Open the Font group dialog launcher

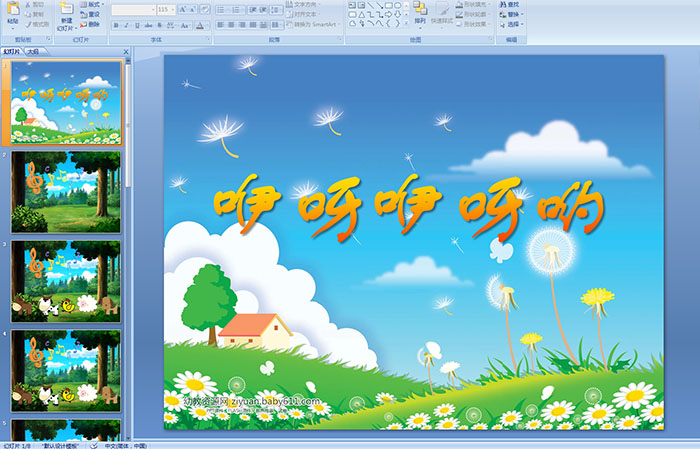coord(208,39)
